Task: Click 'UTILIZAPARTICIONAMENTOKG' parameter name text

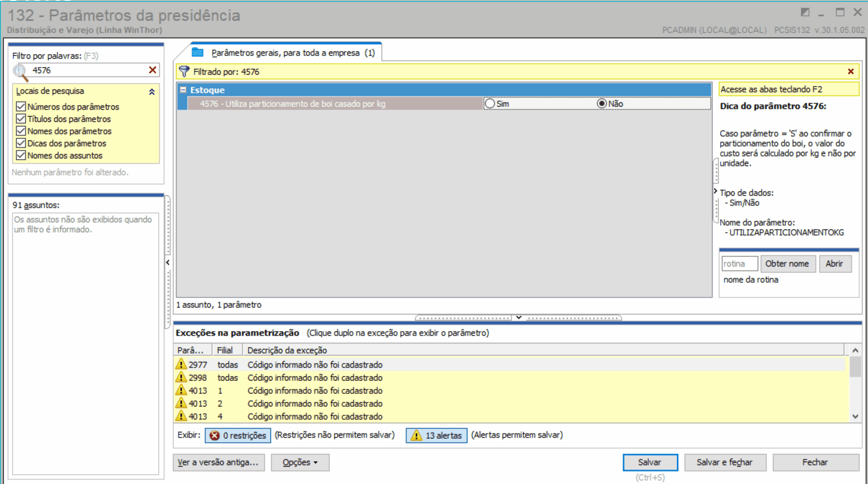Action: 787,232
